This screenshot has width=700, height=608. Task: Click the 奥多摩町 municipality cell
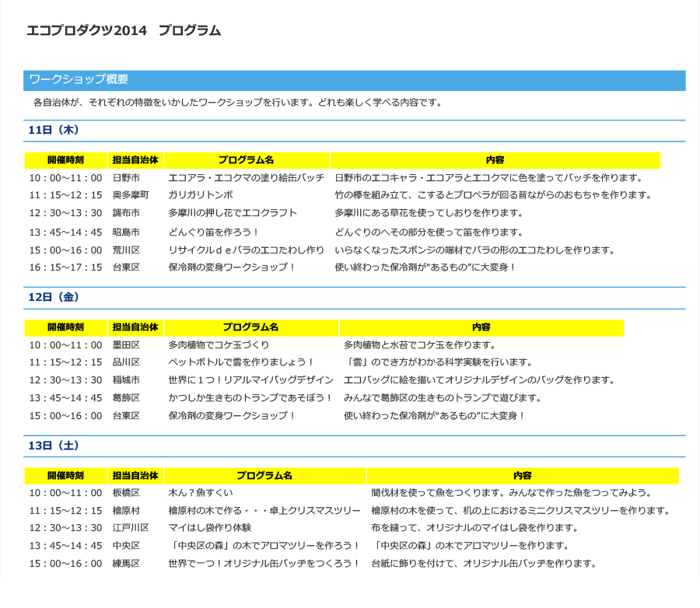pyautogui.click(x=131, y=195)
